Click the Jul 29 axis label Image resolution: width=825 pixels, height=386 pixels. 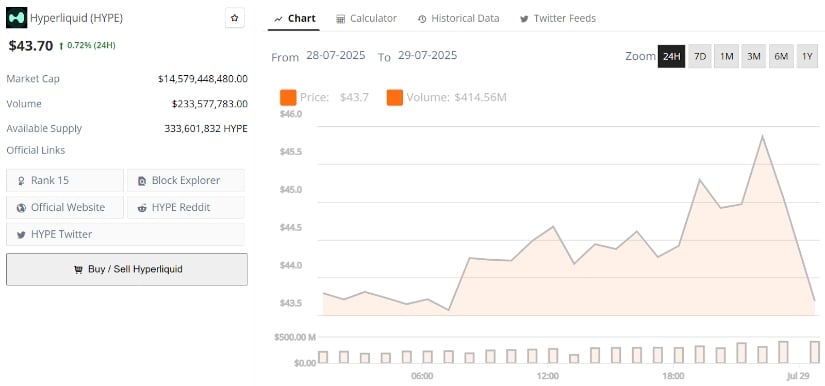[799, 376]
